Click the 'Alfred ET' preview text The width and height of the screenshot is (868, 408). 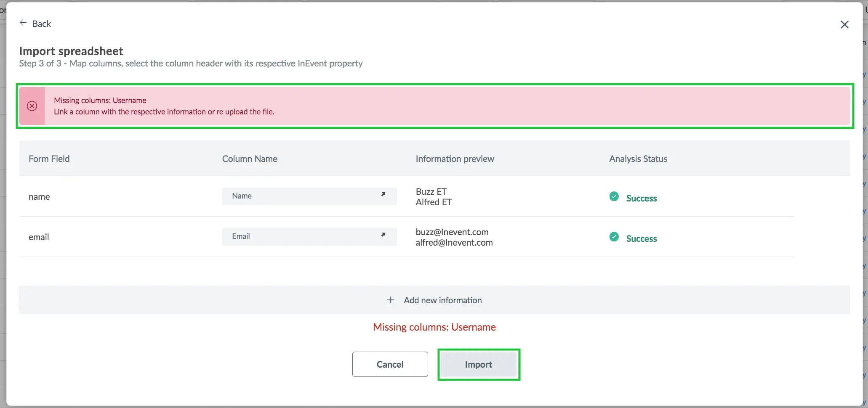pos(434,202)
